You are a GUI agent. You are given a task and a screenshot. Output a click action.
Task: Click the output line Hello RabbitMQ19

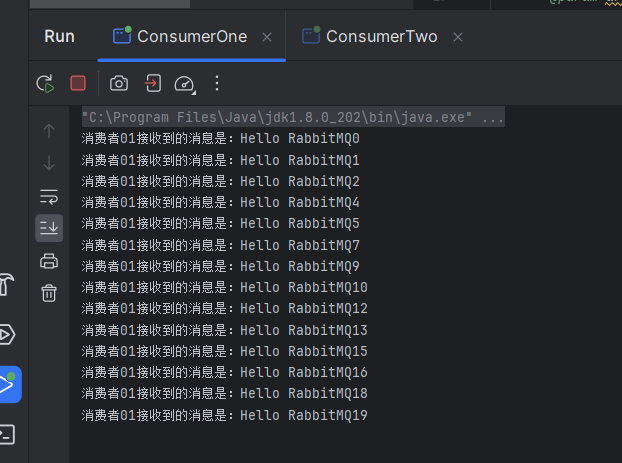225,415
